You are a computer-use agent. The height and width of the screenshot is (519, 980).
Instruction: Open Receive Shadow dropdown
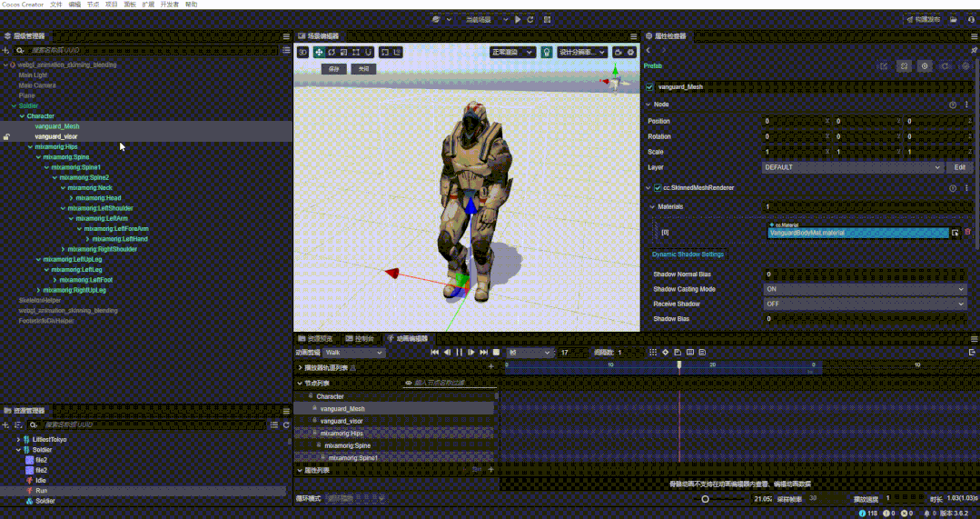[x=865, y=304]
